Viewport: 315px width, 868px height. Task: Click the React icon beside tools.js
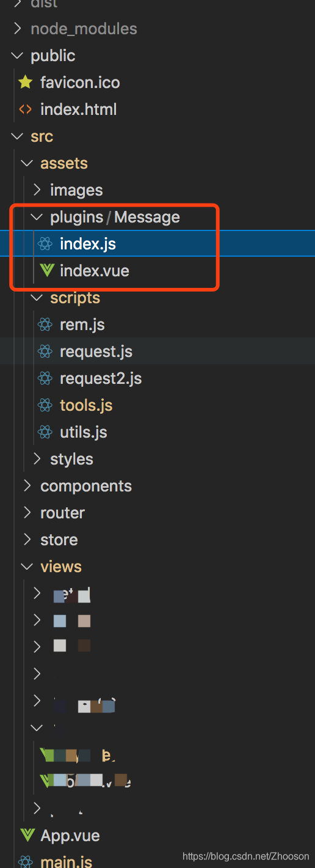point(45,405)
